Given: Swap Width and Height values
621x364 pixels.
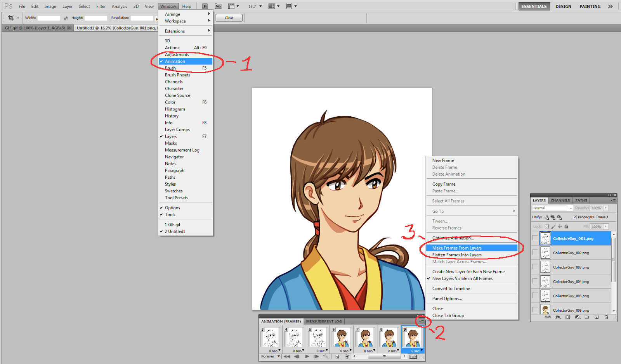Looking at the screenshot, I should 66,18.
